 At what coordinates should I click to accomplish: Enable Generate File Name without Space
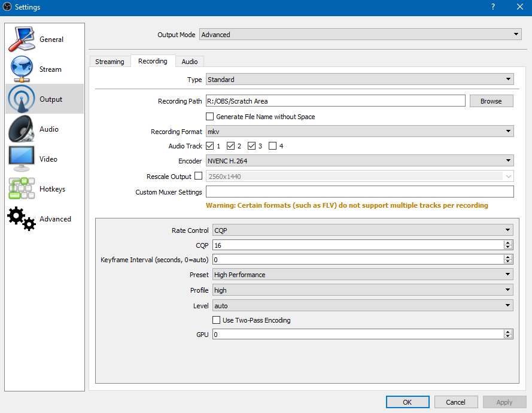point(210,117)
